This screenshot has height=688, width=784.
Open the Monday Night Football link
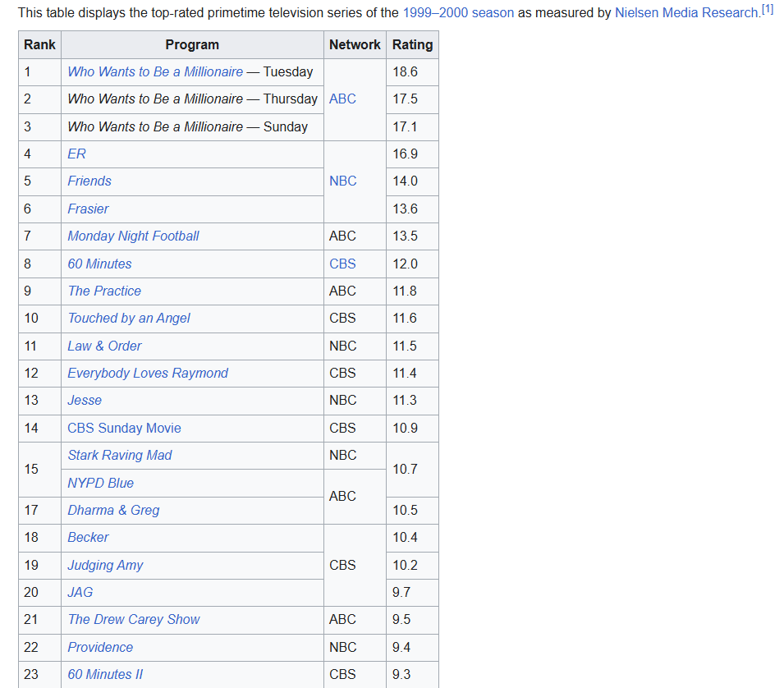point(133,236)
